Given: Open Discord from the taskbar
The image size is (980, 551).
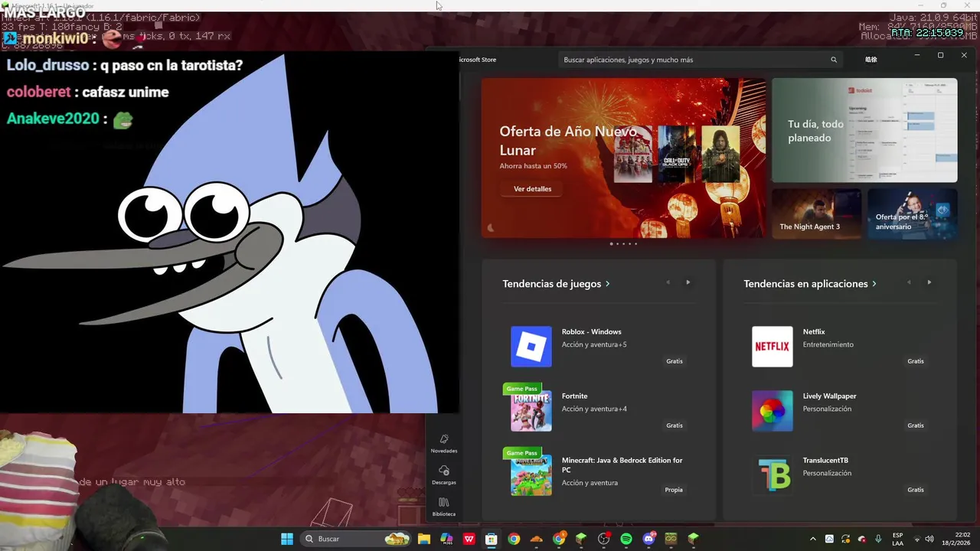Looking at the screenshot, I should pyautogui.click(x=649, y=539).
